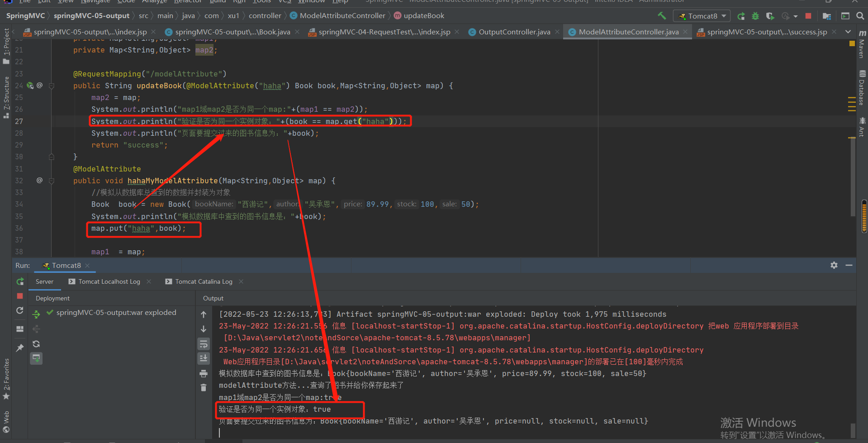Open the Database tool window
Image resolution: width=868 pixels, height=443 pixels.
(x=862, y=87)
